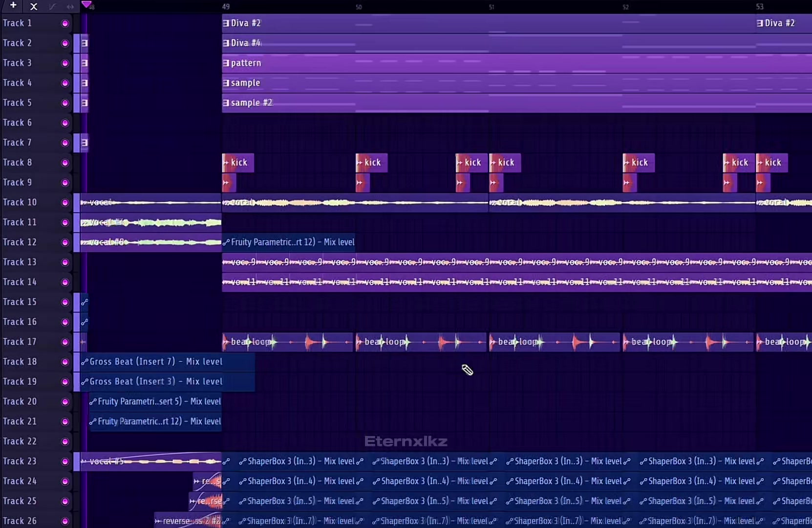Click the pink playhead marker on the timeline
812x528 pixels.
pos(86,4)
